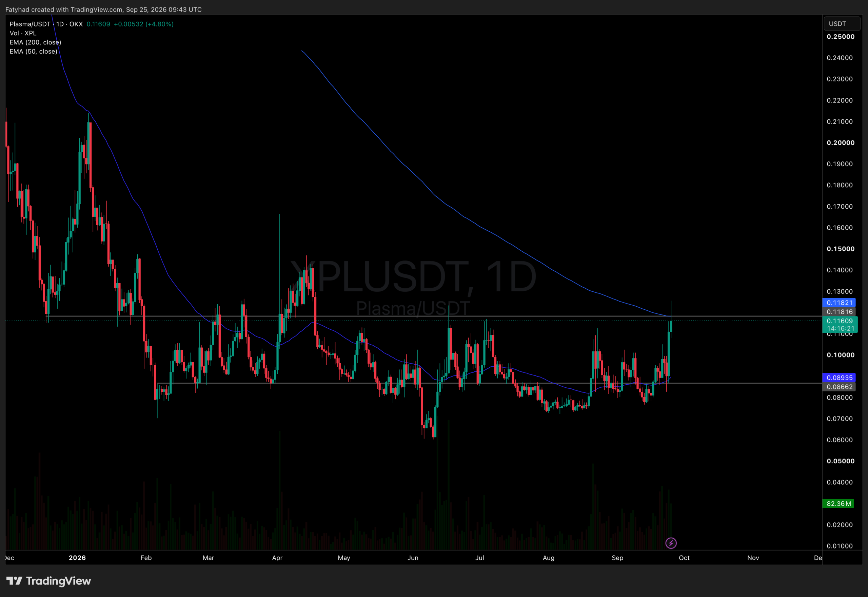Click the Feb label on time axis
The width and height of the screenshot is (868, 597).
pos(146,558)
